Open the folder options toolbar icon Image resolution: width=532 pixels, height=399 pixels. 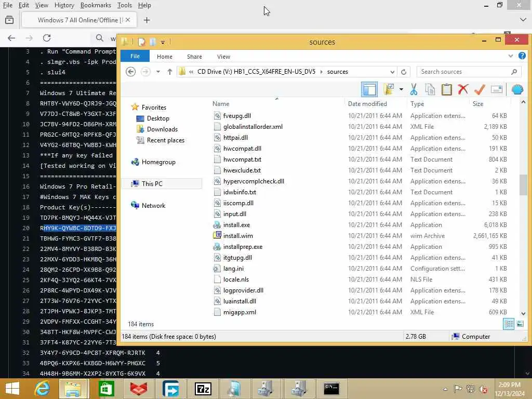(x=389, y=89)
